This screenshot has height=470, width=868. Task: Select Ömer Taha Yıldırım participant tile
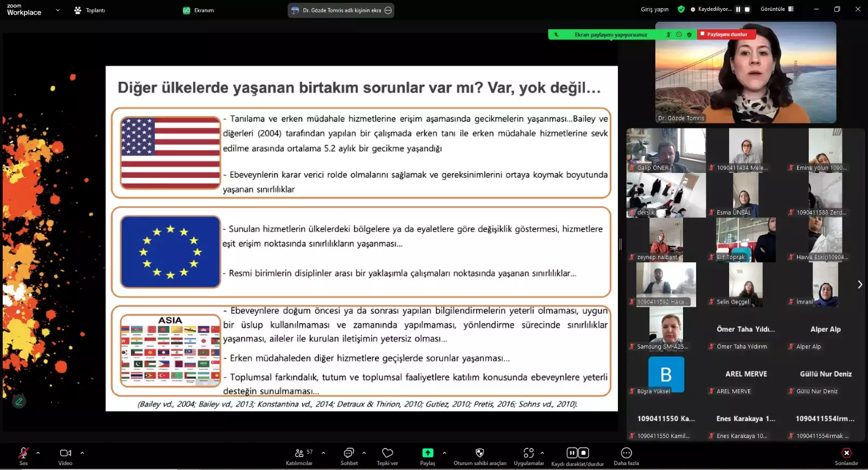pos(746,330)
